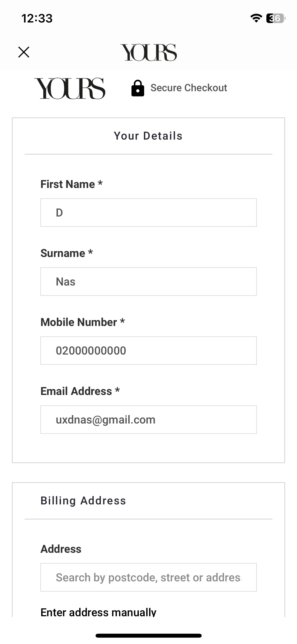Tap the battery indicator in the status bar
297x644 pixels.
[276, 18]
